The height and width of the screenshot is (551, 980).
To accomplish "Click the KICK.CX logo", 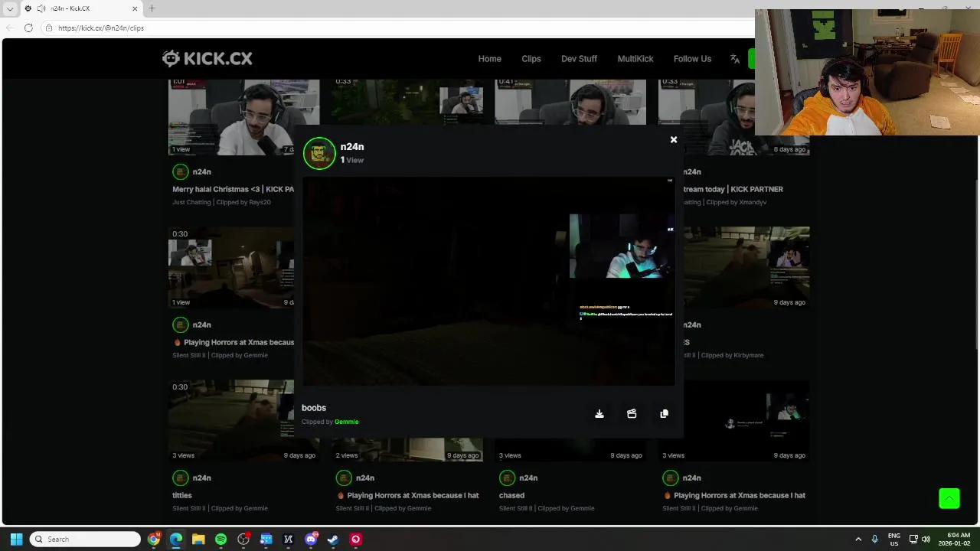I will click(207, 58).
